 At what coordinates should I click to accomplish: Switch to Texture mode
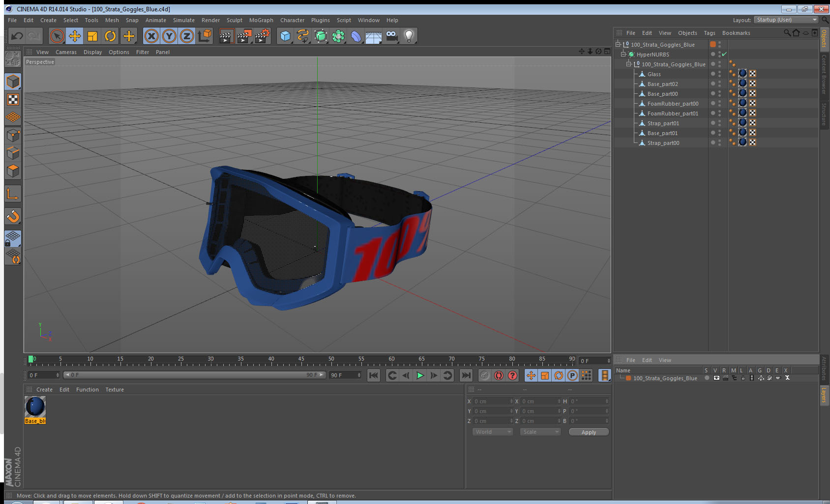pos(13,100)
